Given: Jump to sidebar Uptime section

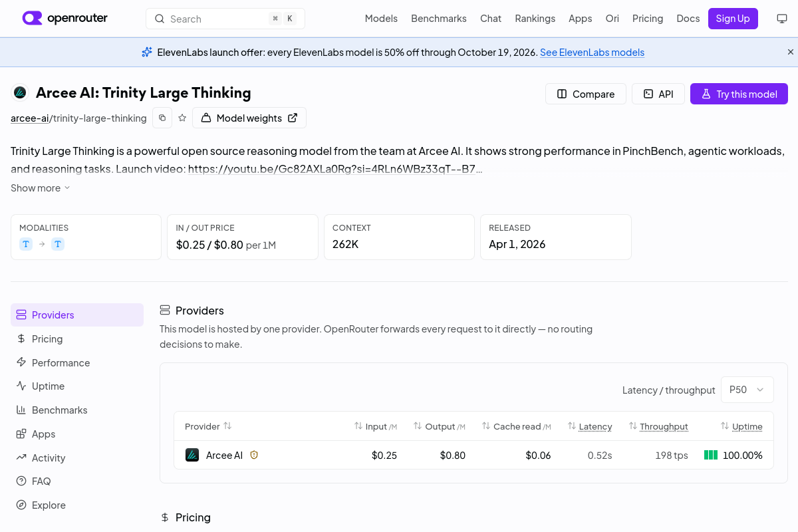Looking at the screenshot, I should click(x=77, y=386).
